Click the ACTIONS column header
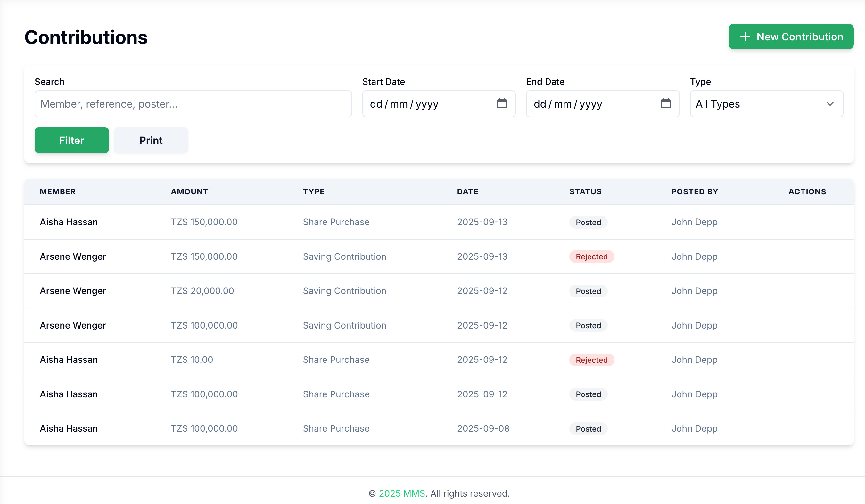 807,191
